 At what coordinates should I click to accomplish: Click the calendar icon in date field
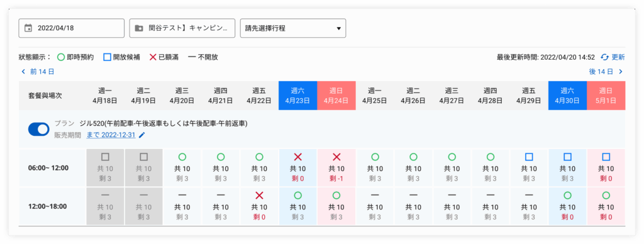(x=28, y=28)
